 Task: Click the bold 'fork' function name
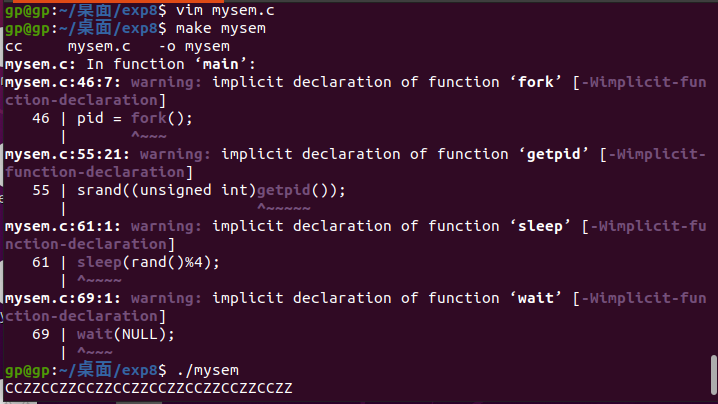[x=536, y=82]
